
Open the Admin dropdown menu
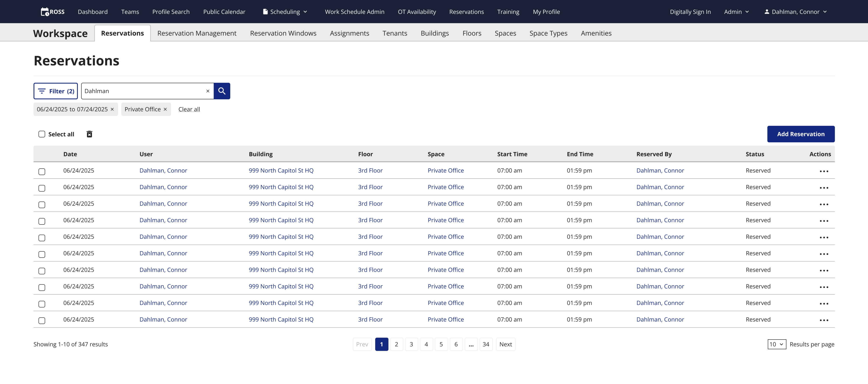click(x=736, y=12)
